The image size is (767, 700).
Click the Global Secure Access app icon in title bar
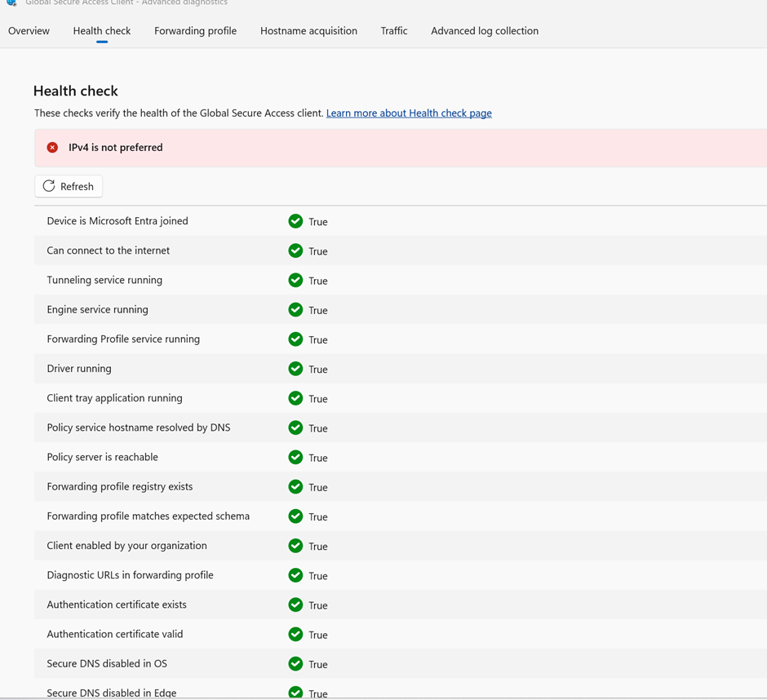pyautogui.click(x=11, y=3)
